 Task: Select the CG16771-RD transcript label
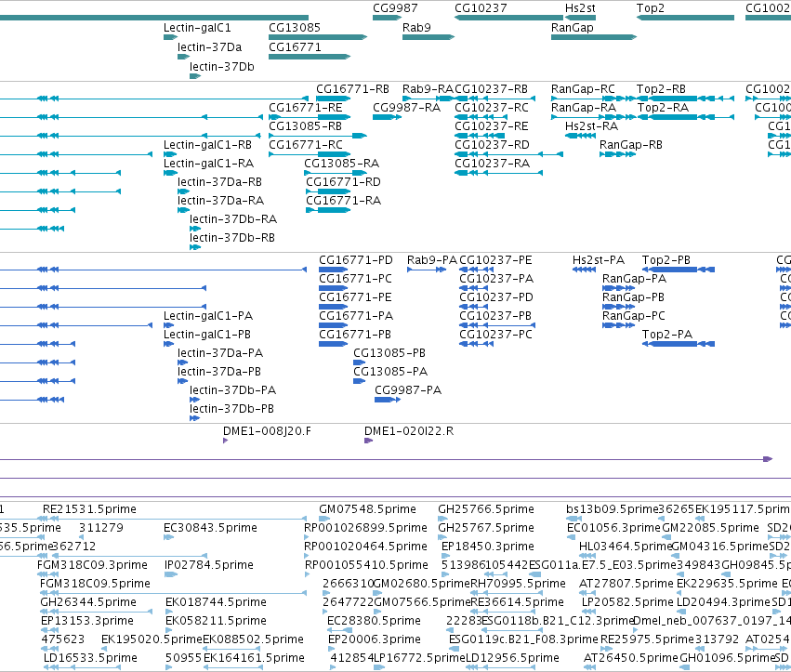[343, 182]
